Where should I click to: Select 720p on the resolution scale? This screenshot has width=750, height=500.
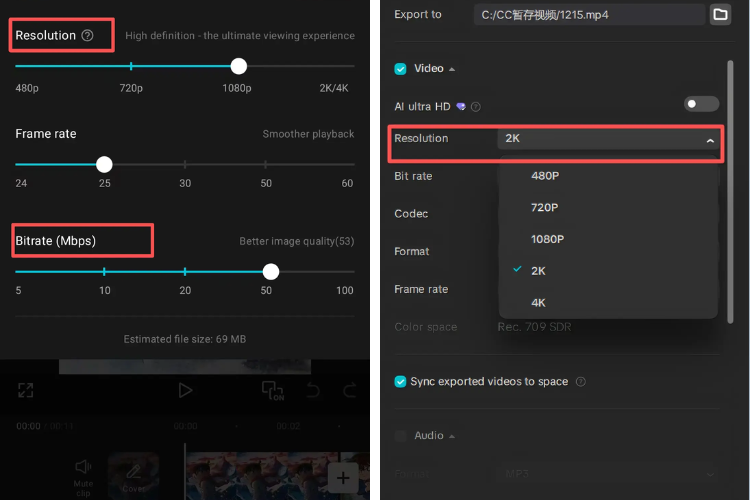pyautogui.click(x=131, y=88)
